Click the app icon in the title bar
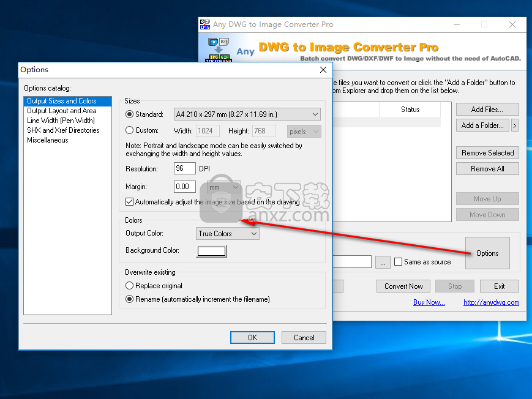 coord(205,24)
